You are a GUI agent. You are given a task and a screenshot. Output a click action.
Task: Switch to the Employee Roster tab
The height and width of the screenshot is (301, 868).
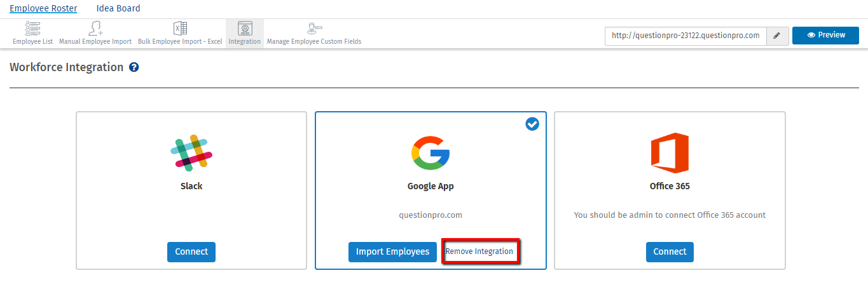click(x=43, y=8)
